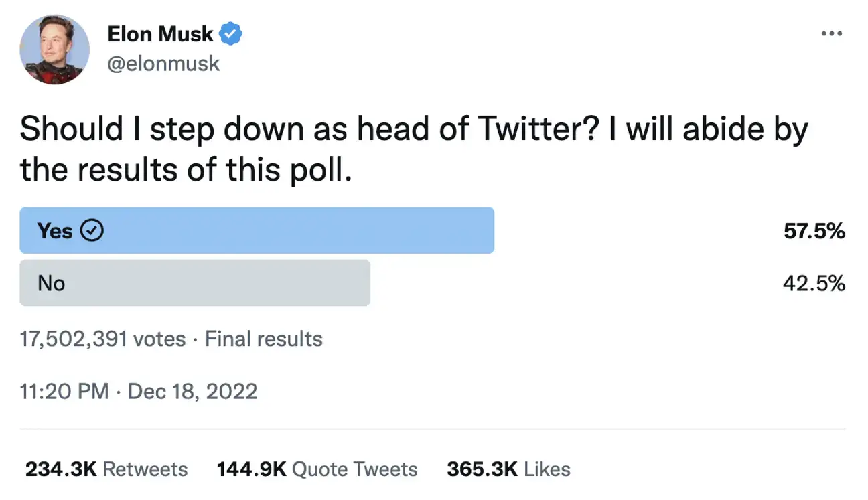Click the @elonmusk handle
Screen dimensions: 868x500
163,64
